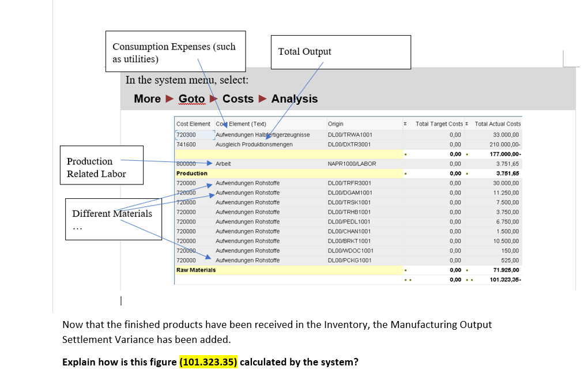588x381 pixels.
Task: Click the origin DL00/PCKG1001
Action: click(349, 261)
